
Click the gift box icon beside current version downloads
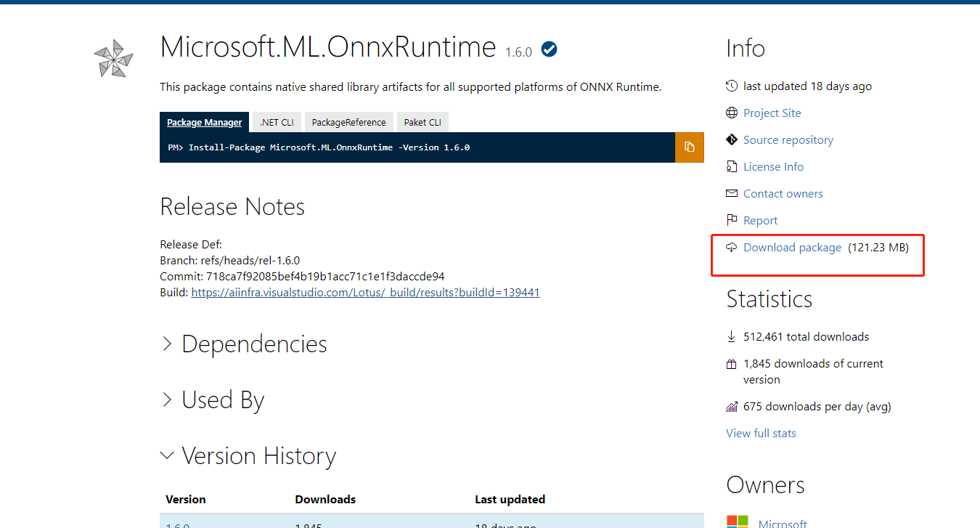(x=732, y=364)
